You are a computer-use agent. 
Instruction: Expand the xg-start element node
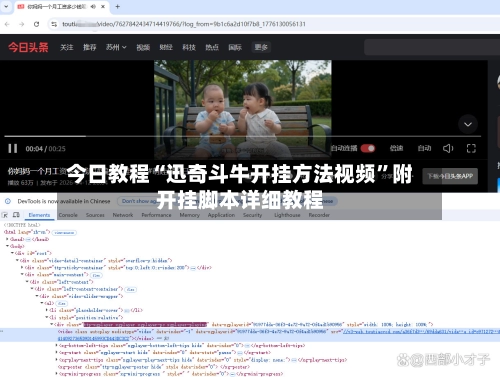tap(56, 352)
